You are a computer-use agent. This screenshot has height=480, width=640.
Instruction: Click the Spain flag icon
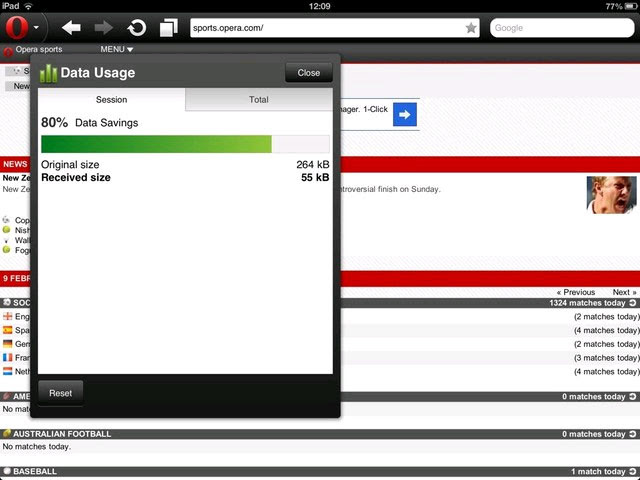[x=7, y=330]
